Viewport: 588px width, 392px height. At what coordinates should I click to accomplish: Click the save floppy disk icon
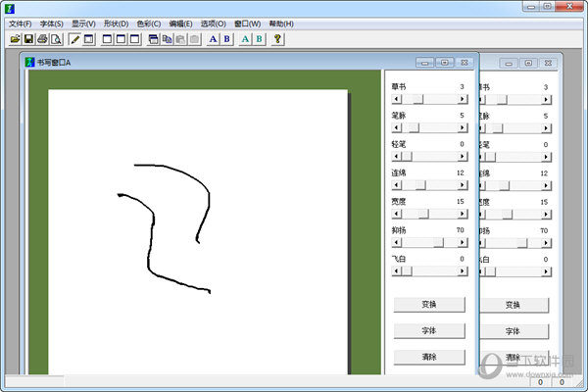tap(28, 39)
